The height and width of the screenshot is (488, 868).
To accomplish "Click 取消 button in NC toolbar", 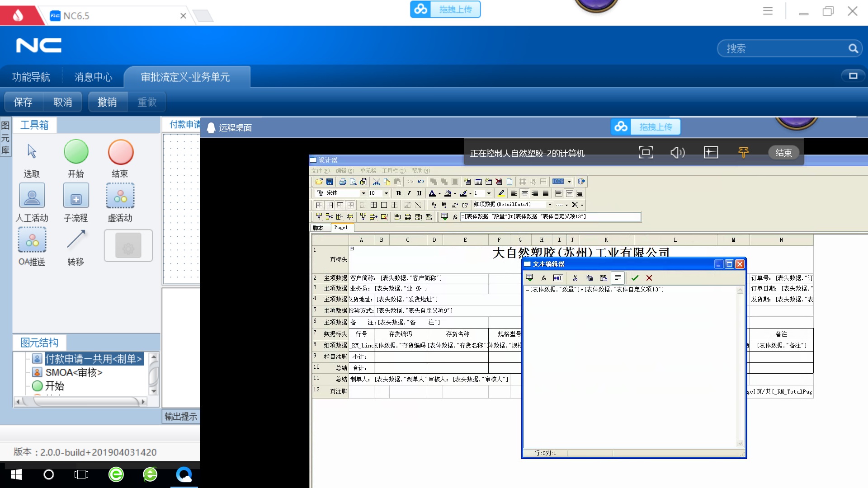I will pos(63,102).
